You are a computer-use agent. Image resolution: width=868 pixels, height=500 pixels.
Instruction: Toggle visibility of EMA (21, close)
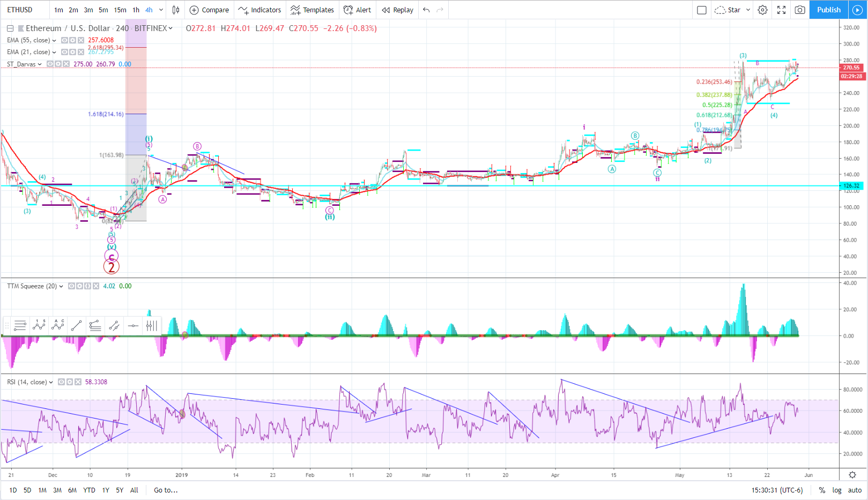[x=64, y=52]
